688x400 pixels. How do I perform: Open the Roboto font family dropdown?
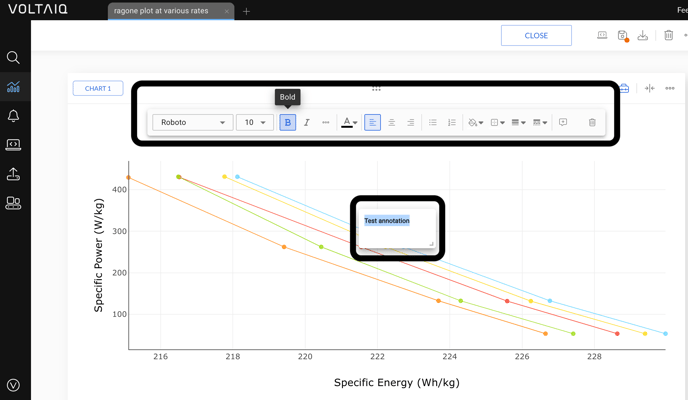tap(193, 123)
